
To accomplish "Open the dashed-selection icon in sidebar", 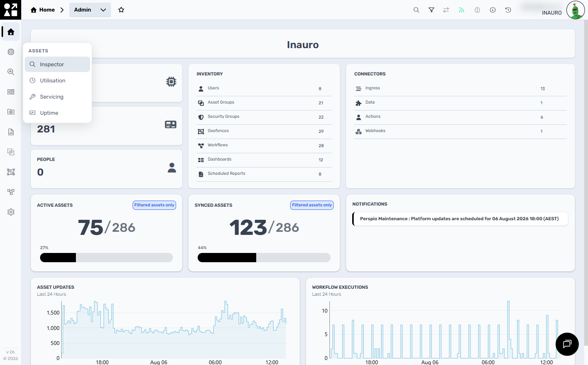I will (11, 152).
